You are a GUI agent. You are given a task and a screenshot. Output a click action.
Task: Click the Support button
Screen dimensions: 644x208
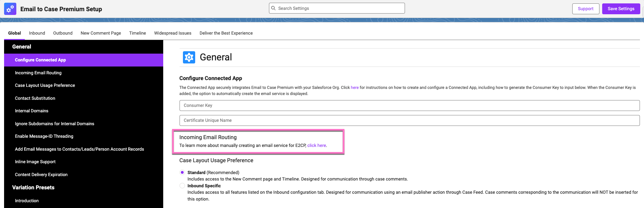[x=586, y=9]
